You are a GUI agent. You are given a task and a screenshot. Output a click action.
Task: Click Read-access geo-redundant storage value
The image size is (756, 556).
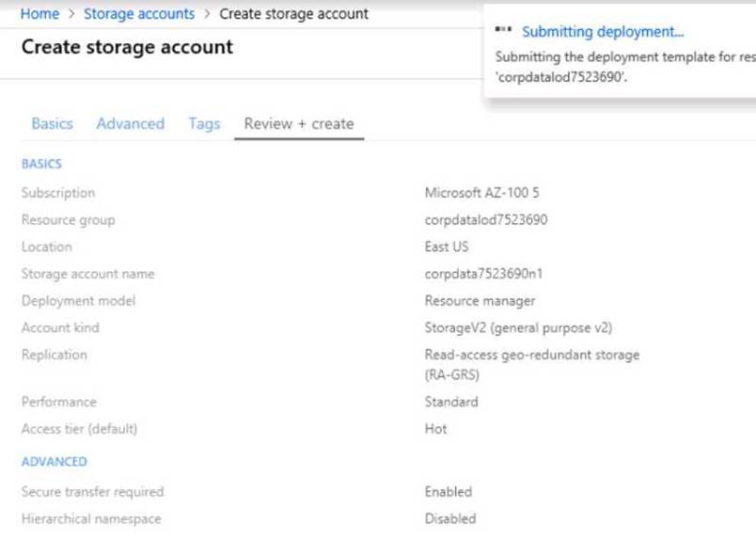[x=532, y=365]
